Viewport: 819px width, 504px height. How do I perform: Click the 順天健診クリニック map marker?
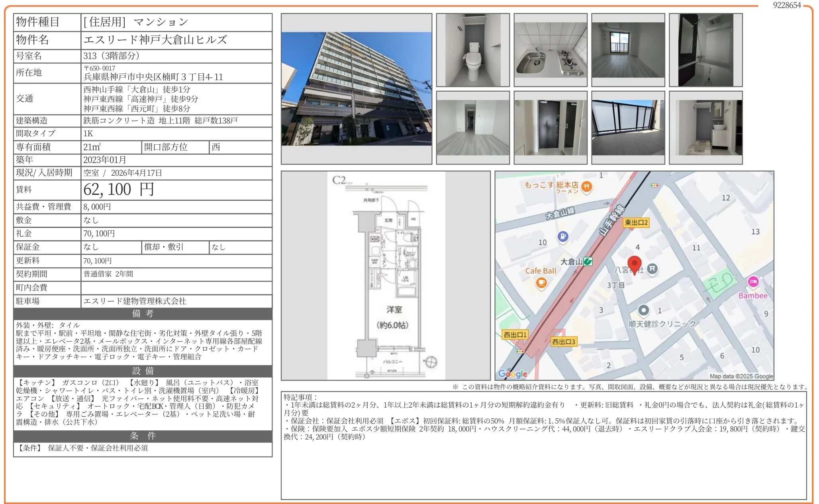643,310
